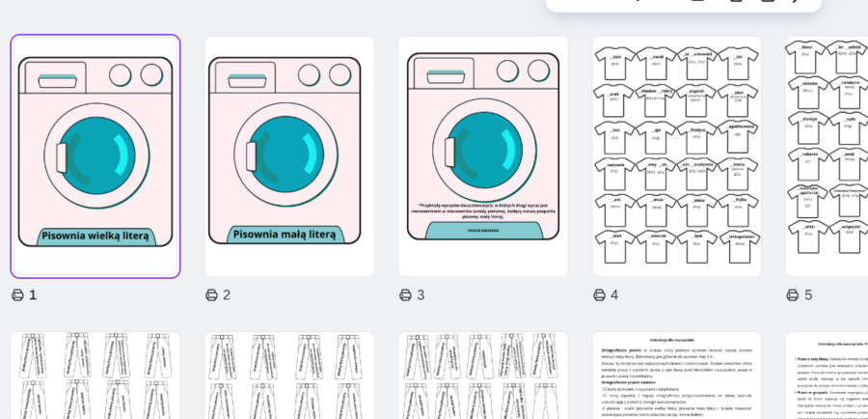Open page 3, the 'Pranie mieszane' washing machine

pyautogui.click(x=483, y=156)
